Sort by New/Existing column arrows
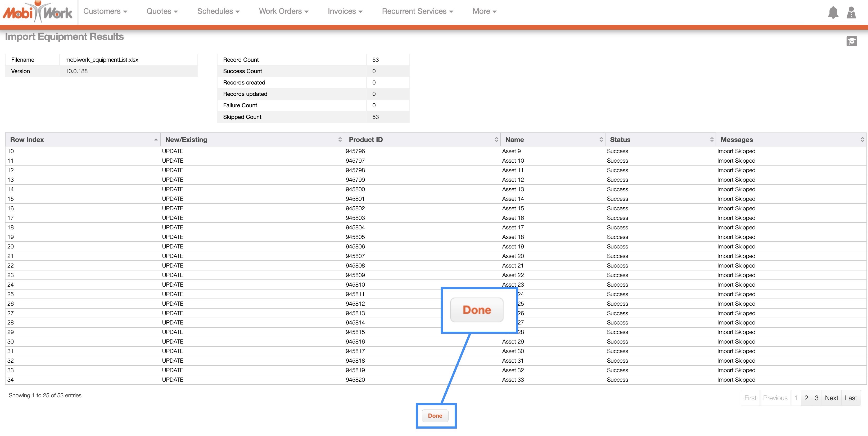This screenshot has width=868, height=436. click(x=340, y=140)
